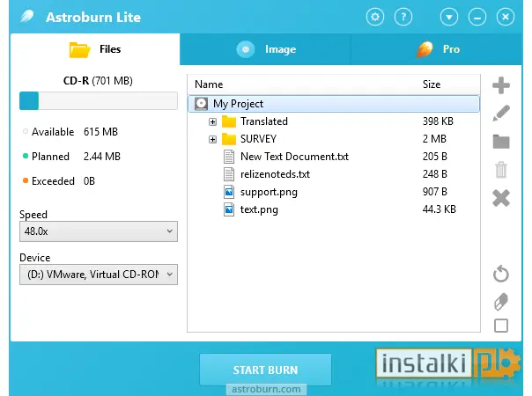Click the image icon of support.png
Viewport: 532px width, 396px height.
click(x=229, y=192)
